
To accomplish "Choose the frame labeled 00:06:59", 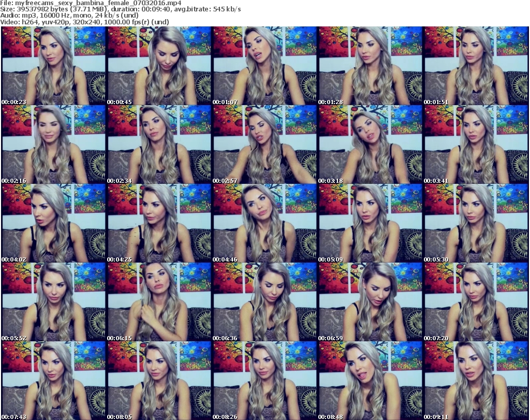I will pos(370,302).
